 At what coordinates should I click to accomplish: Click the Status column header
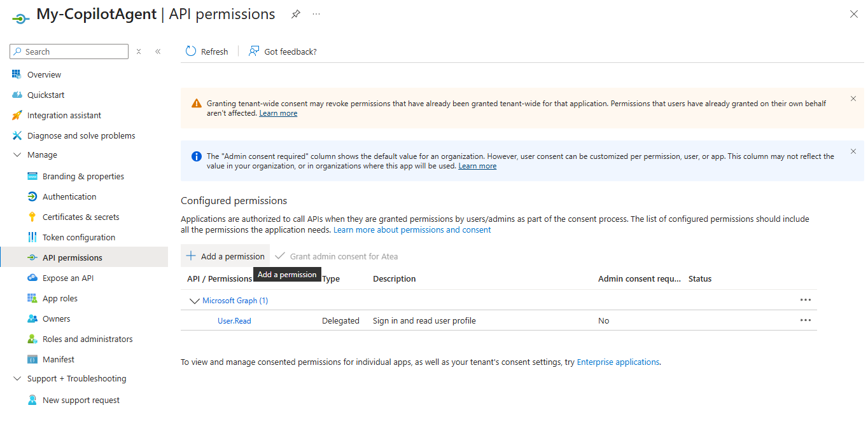pos(700,278)
